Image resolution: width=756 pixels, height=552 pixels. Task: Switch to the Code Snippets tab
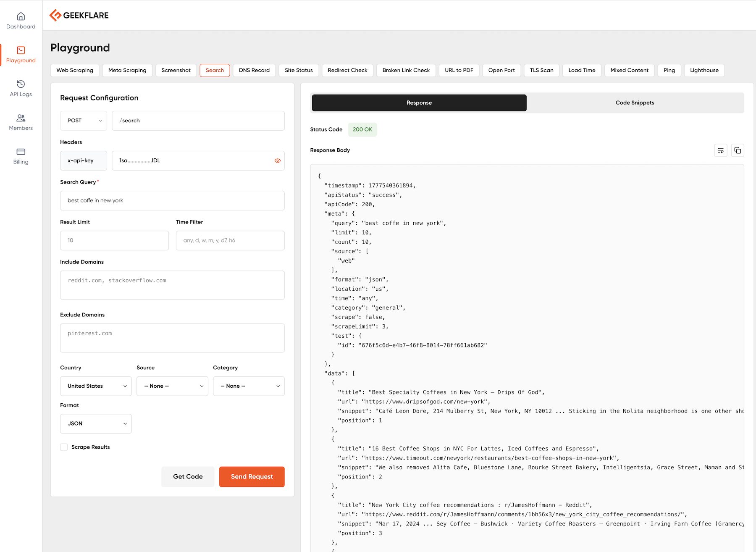click(635, 103)
